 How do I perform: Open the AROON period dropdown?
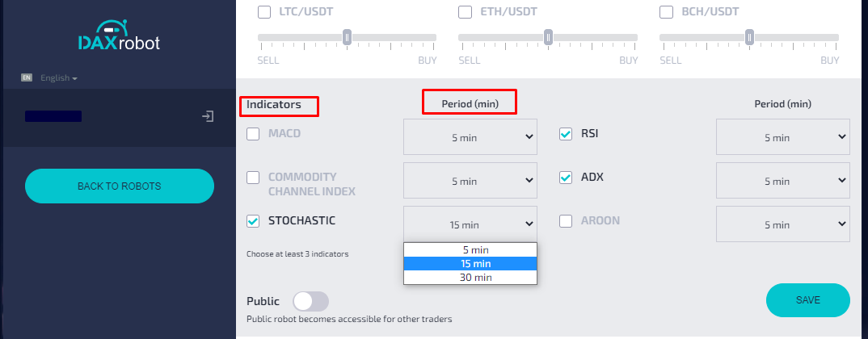tap(783, 224)
